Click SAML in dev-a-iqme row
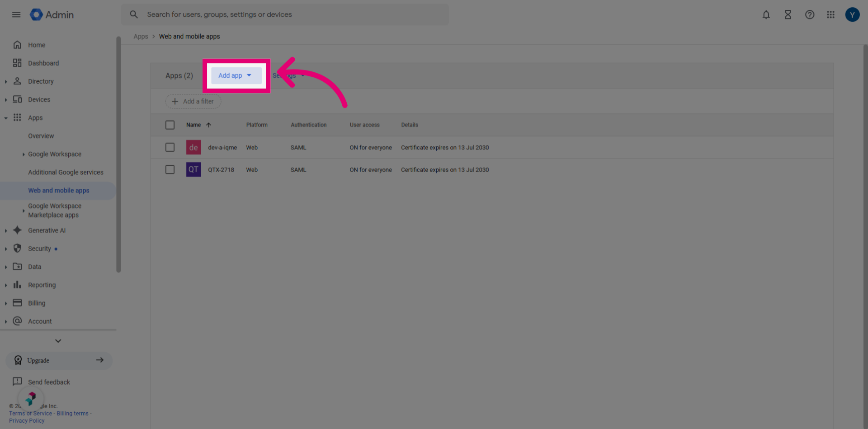 [298, 148]
